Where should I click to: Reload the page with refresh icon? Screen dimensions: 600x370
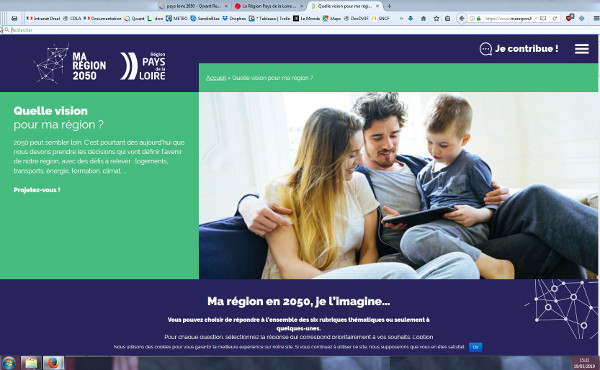click(x=554, y=18)
